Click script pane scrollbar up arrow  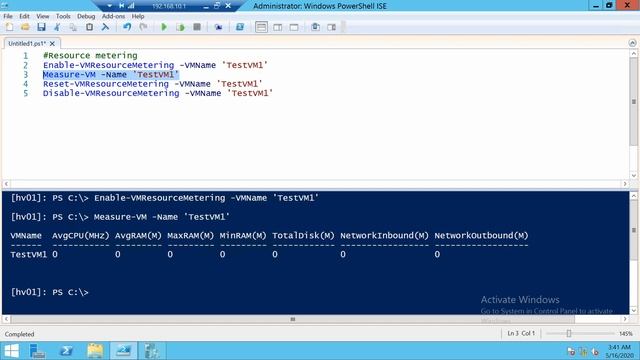coord(633,53)
